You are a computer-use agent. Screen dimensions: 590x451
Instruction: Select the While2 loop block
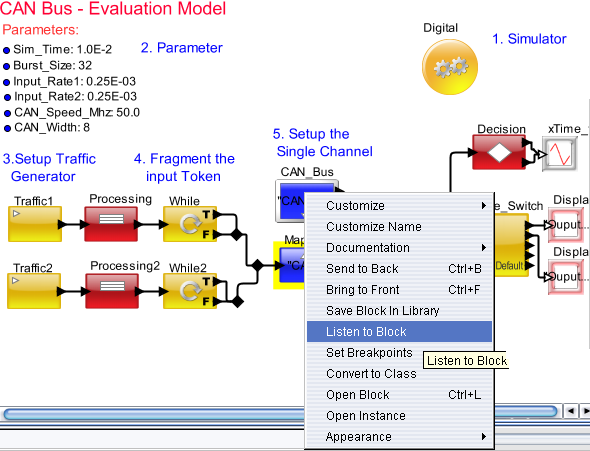[x=190, y=291]
